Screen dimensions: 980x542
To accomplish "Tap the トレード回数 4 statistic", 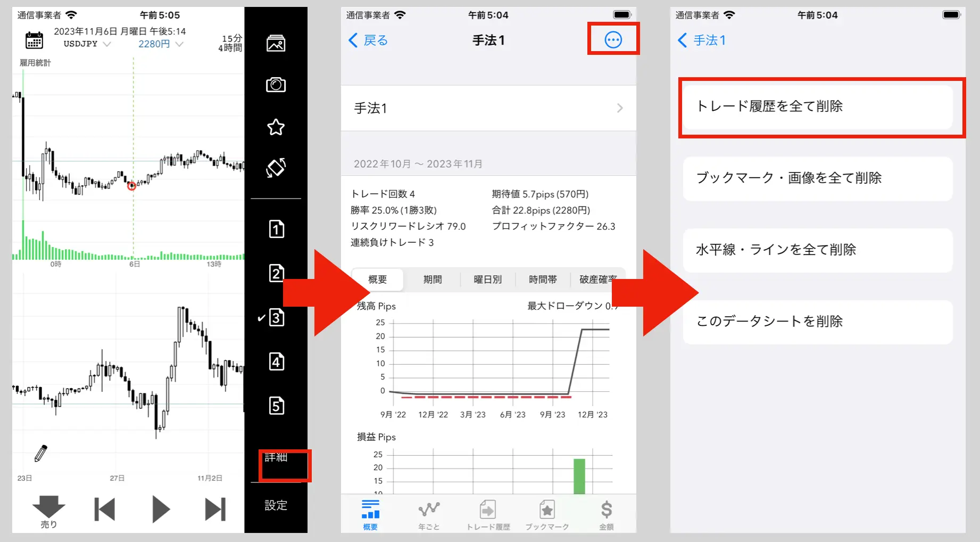I will coord(383,194).
